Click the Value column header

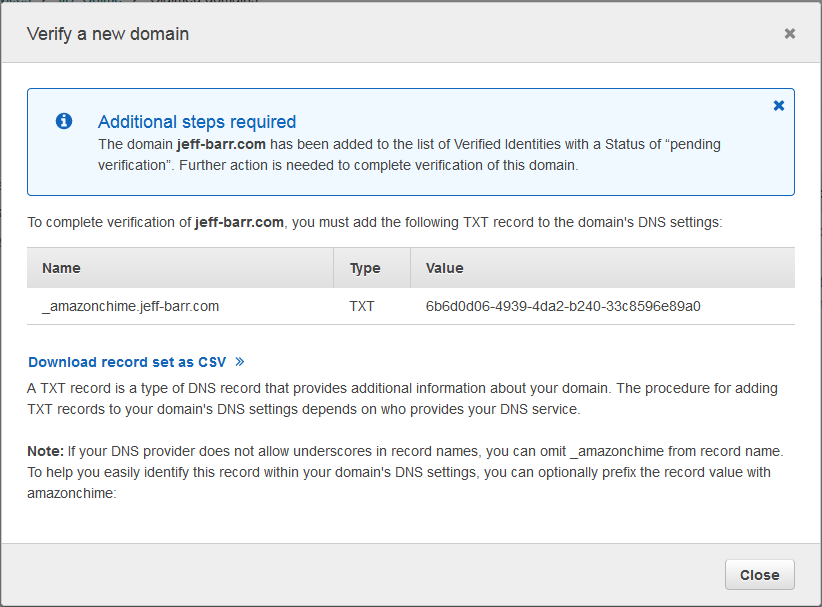pos(444,268)
